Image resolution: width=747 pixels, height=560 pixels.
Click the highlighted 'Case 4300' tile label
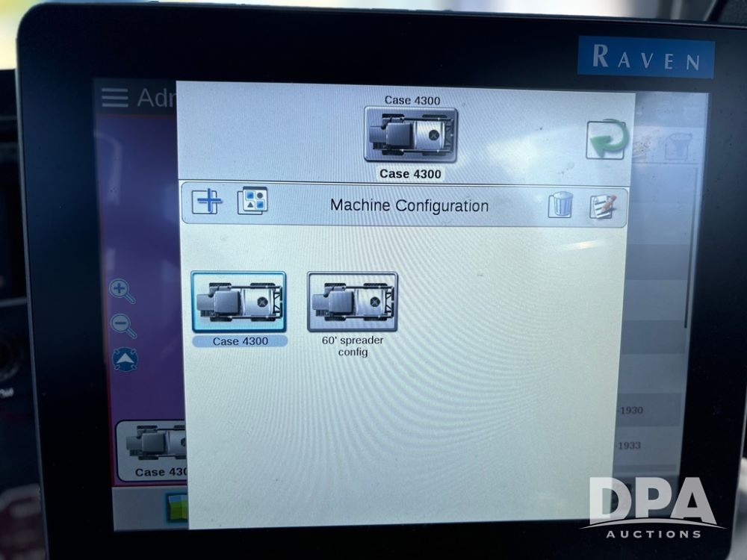point(240,341)
